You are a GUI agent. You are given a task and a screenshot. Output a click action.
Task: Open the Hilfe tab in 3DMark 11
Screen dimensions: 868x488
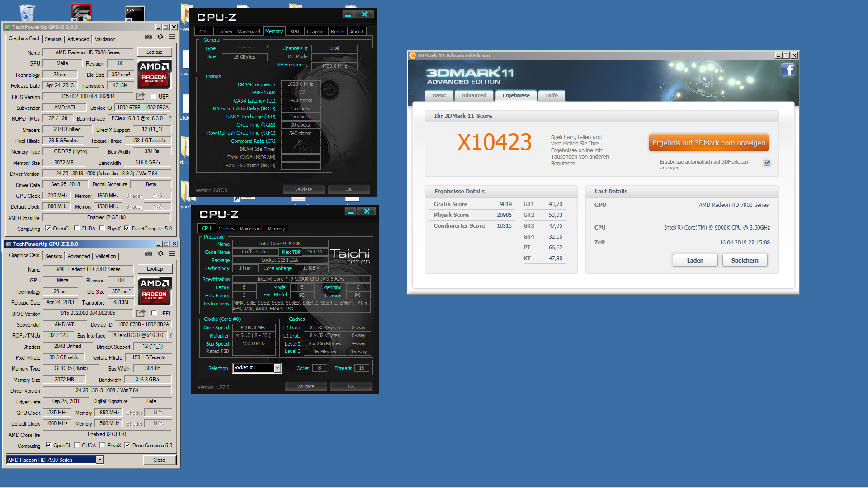(552, 95)
